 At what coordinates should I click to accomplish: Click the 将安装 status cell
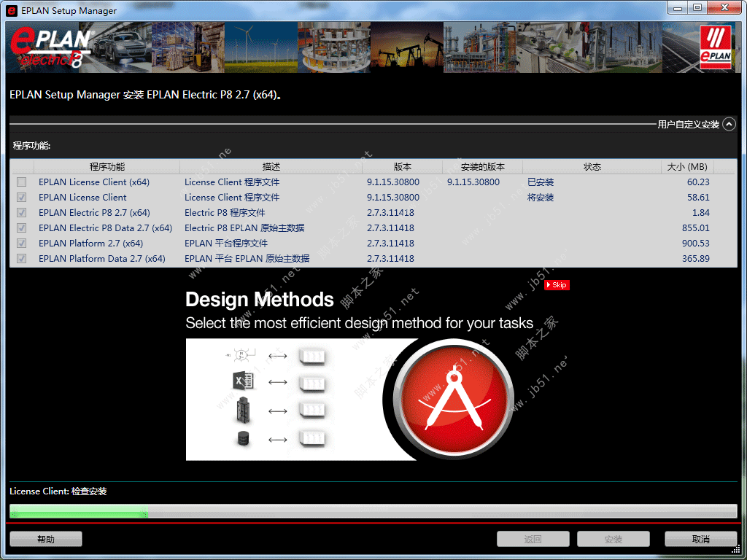[x=541, y=197]
